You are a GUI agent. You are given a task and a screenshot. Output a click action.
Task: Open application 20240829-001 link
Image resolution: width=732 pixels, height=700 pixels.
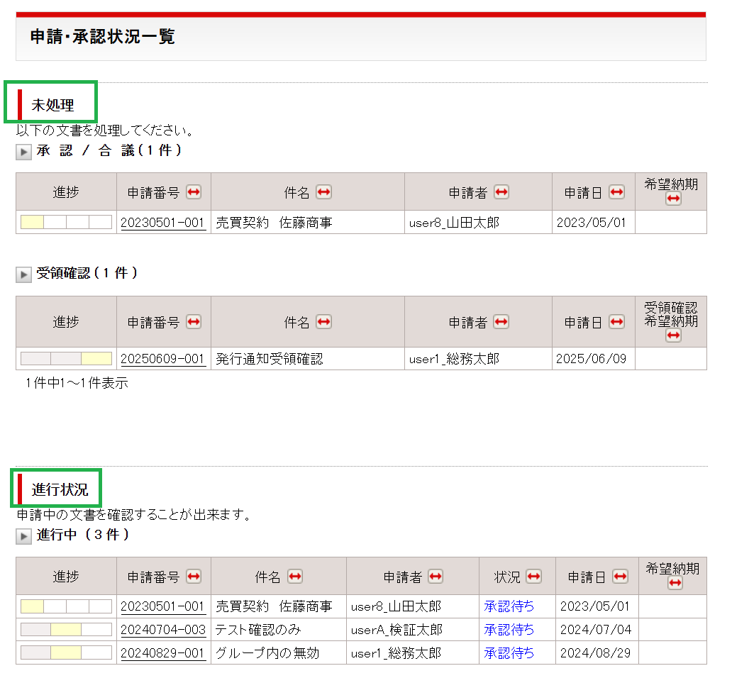point(163,653)
